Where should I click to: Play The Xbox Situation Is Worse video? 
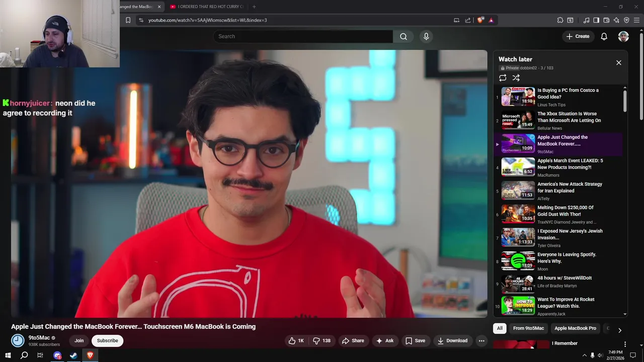coord(558,121)
